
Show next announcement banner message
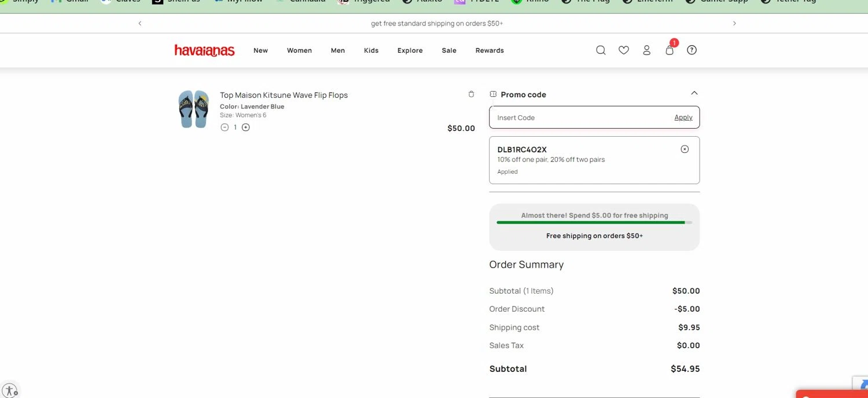point(734,23)
